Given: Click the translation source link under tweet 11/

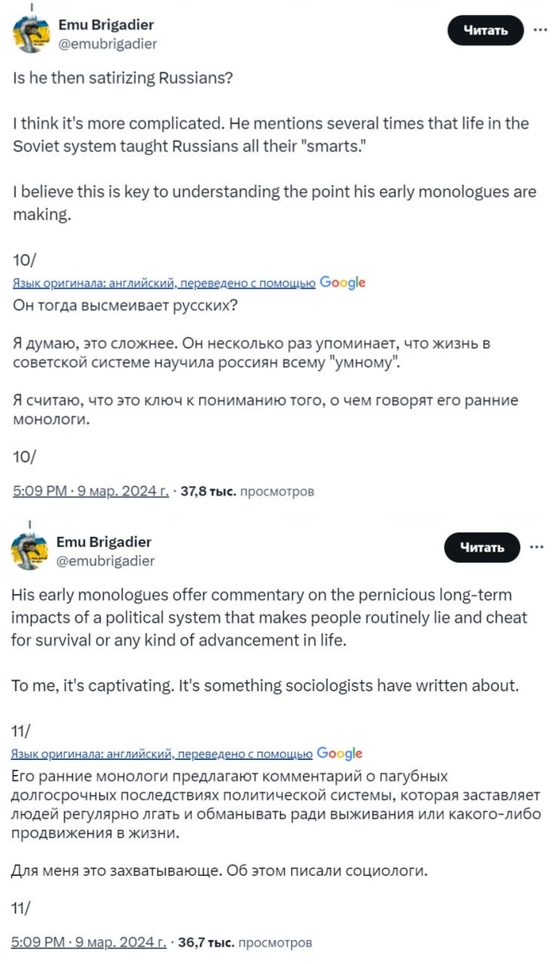Looking at the screenshot, I should pyautogui.click(x=163, y=753).
